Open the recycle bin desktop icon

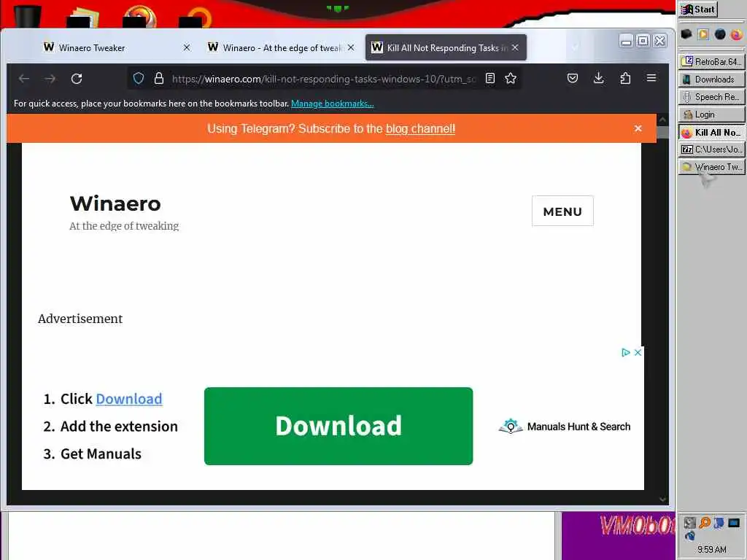[27, 15]
